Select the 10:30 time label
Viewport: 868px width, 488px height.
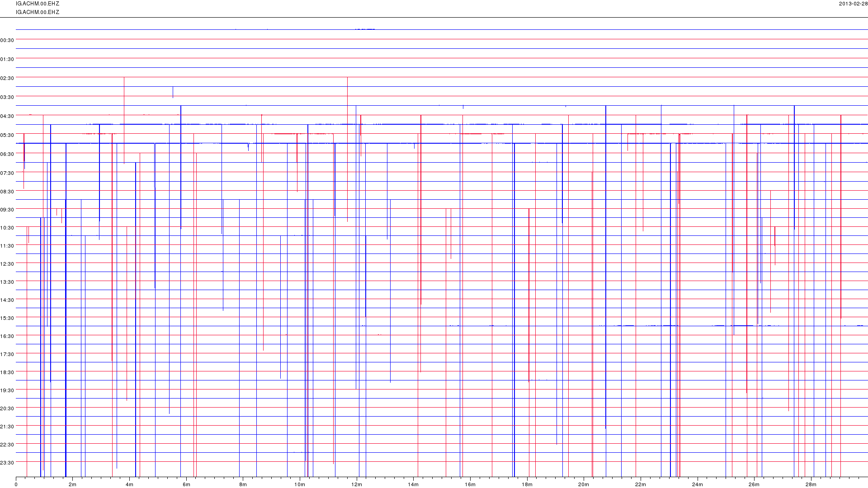pos(7,228)
